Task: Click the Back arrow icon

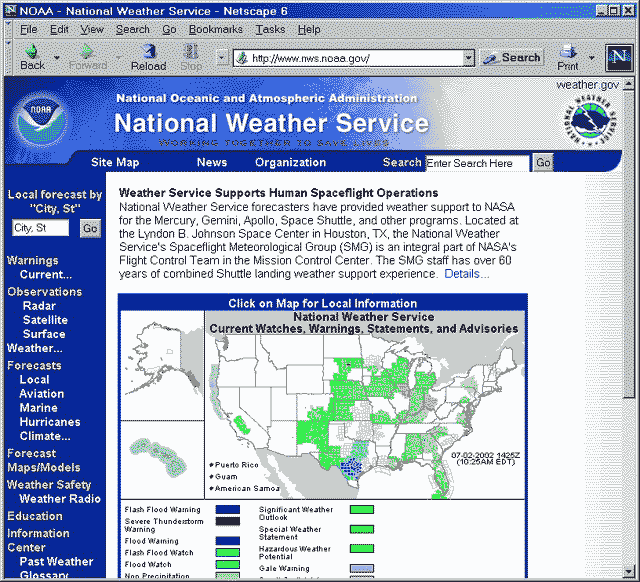Action: click(x=31, y=51)
